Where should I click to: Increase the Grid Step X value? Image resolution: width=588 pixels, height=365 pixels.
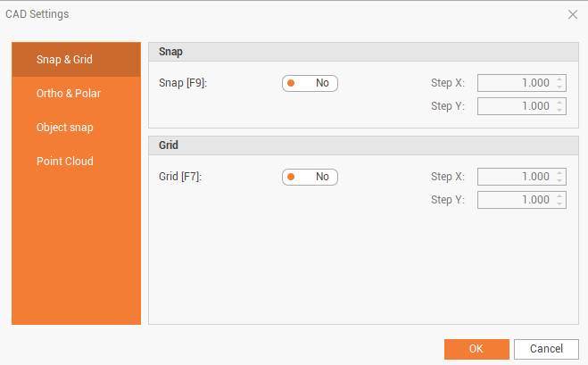559,173
